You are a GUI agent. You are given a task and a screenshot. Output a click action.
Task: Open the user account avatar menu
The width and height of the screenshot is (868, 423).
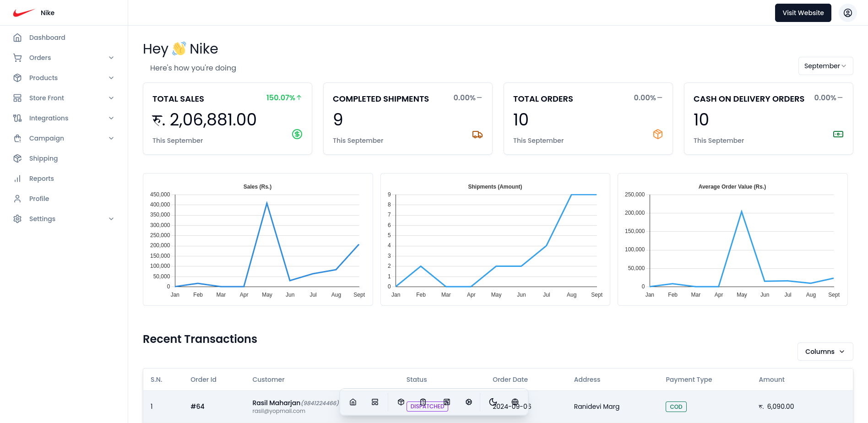[x=847, y=13]
